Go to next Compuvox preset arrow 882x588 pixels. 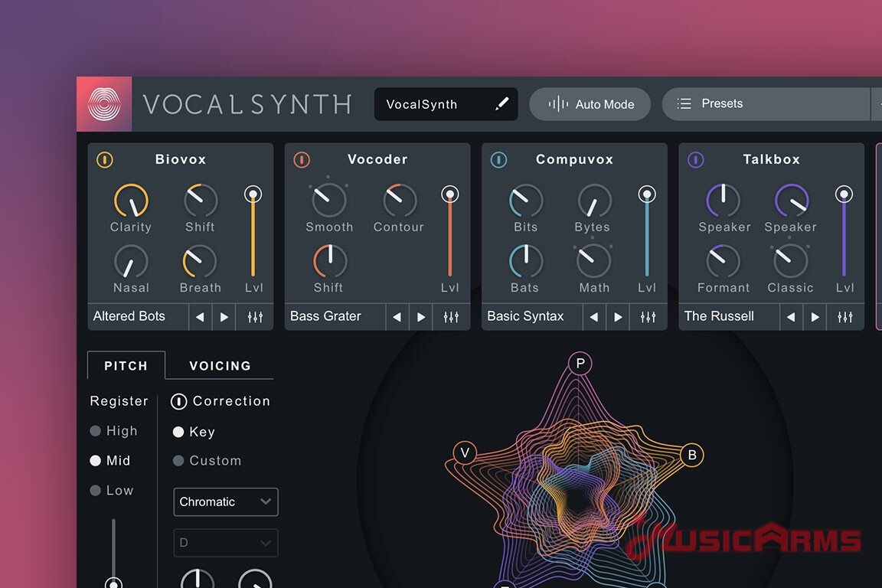click(617, 317)
